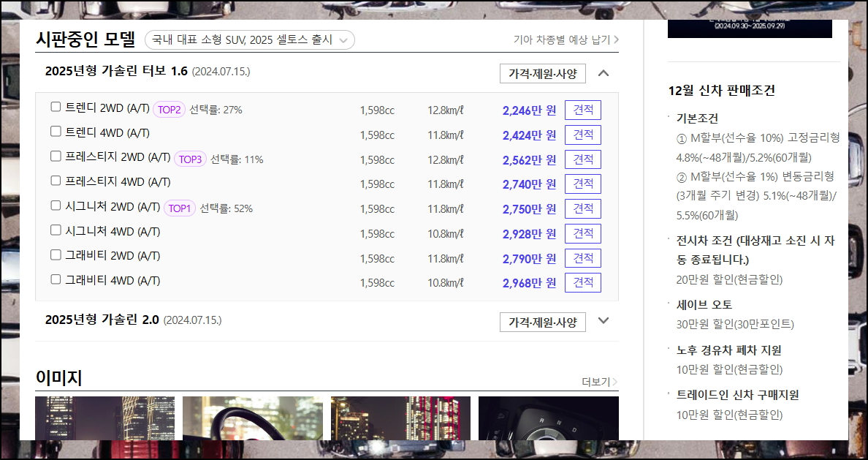Expand the 가솔린 2.0 section

click(604, 321)
